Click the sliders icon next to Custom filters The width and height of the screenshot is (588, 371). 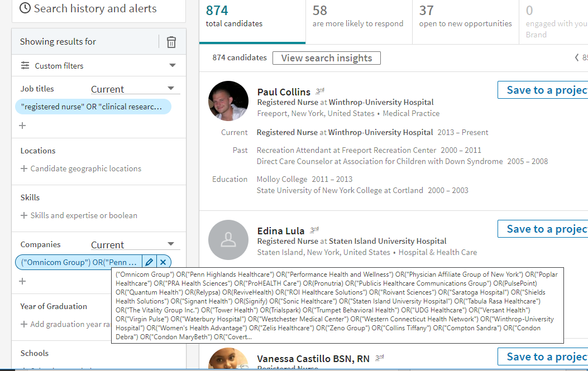(x=25, y=65)
